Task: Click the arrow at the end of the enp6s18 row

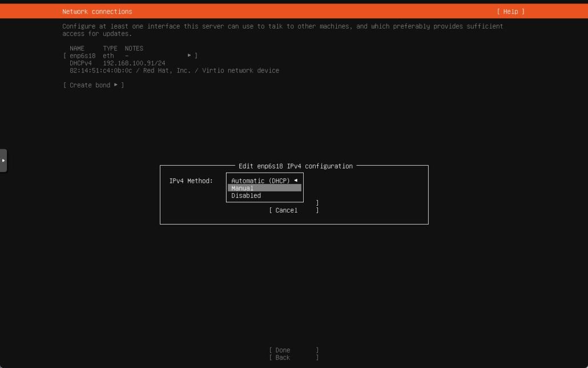Action: [x=190, y=56]
